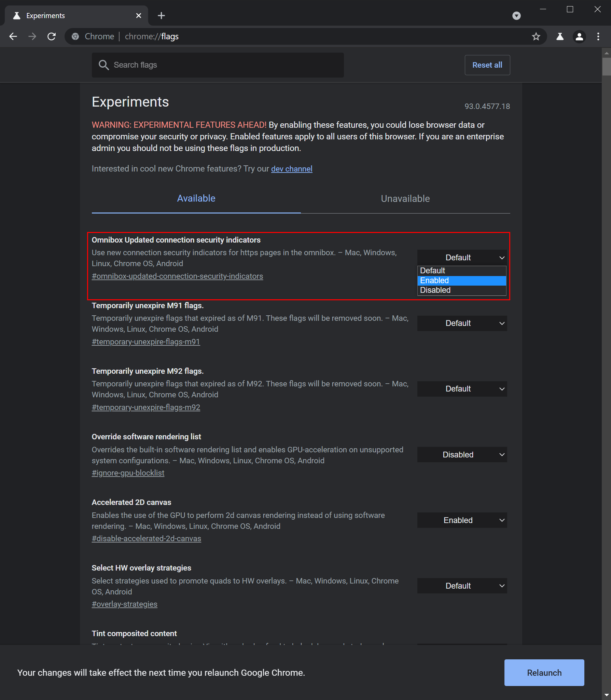Screen dimensions: 611x700
Task: Open the #temporary-unexpire-flags-m92 link
Action: click(x=146, y=407)
